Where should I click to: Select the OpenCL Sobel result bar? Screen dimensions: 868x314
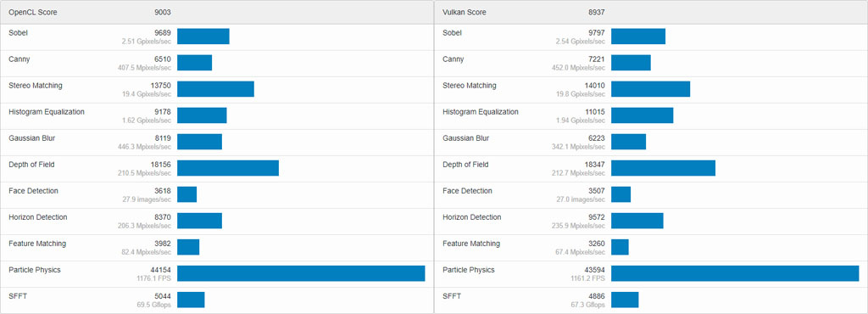pos(203,36)
